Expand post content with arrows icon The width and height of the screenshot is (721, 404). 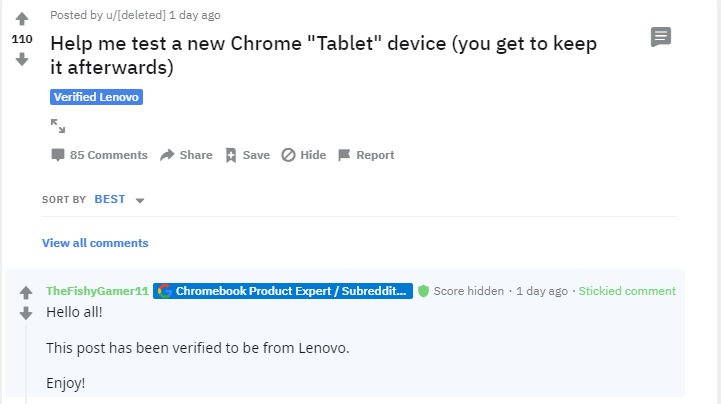coord(58,126)
